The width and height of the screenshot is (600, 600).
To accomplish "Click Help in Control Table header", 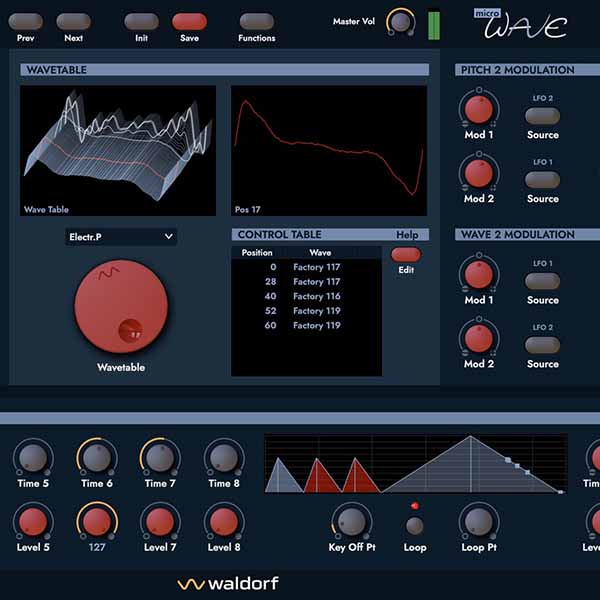I will (x=407, y=235).
